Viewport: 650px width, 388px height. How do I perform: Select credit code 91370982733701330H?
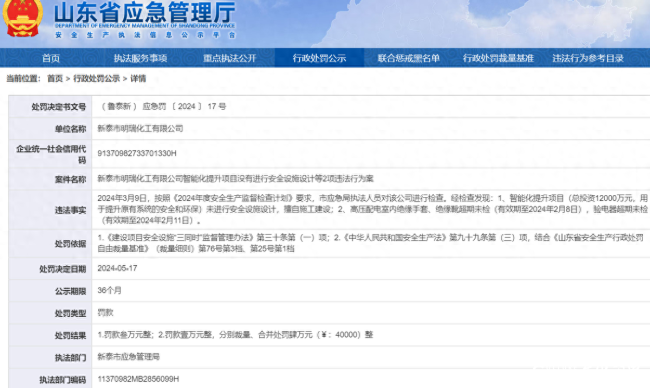[137, 153]
